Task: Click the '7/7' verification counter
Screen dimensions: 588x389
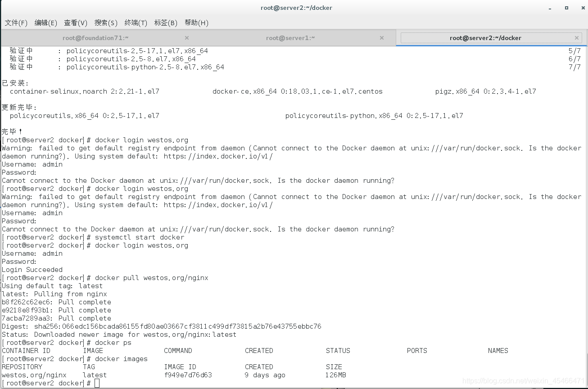Action: click(x=574, y=67)
